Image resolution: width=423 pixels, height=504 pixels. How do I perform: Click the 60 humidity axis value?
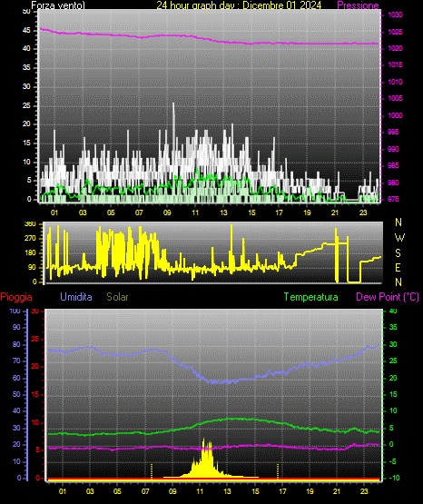[x=16, y=378]
